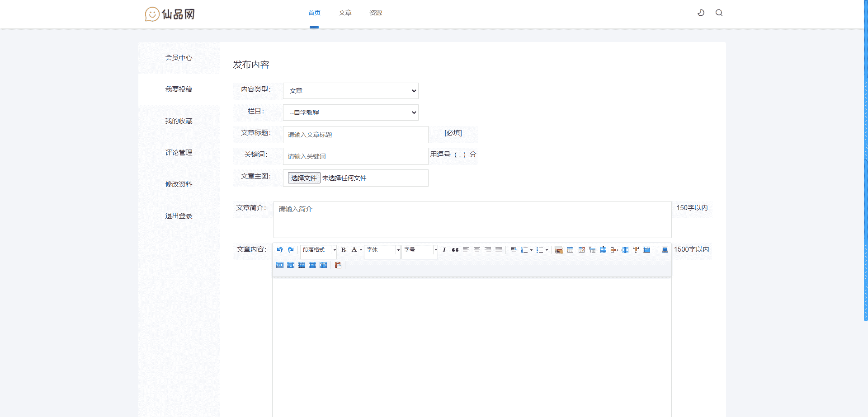This screenshot has height=417, width=868.
Task: Click the undo icon in editor toolbar
Action: [279, 250]
